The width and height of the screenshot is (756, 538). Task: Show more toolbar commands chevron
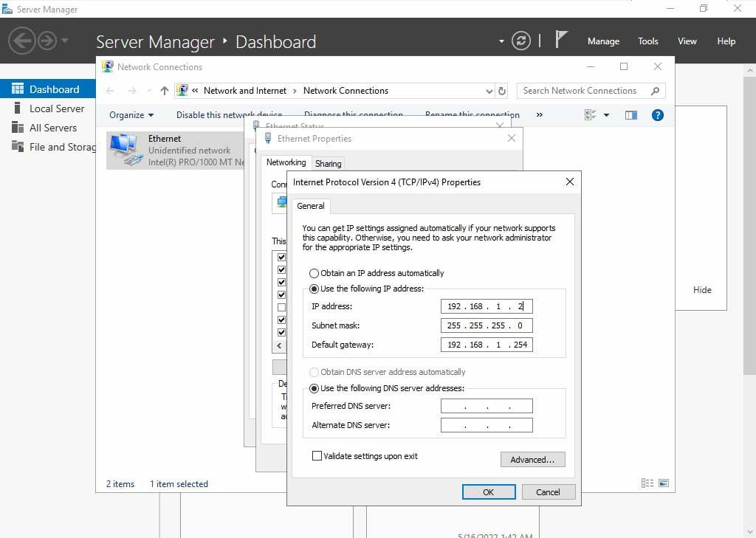coord(539,115)
